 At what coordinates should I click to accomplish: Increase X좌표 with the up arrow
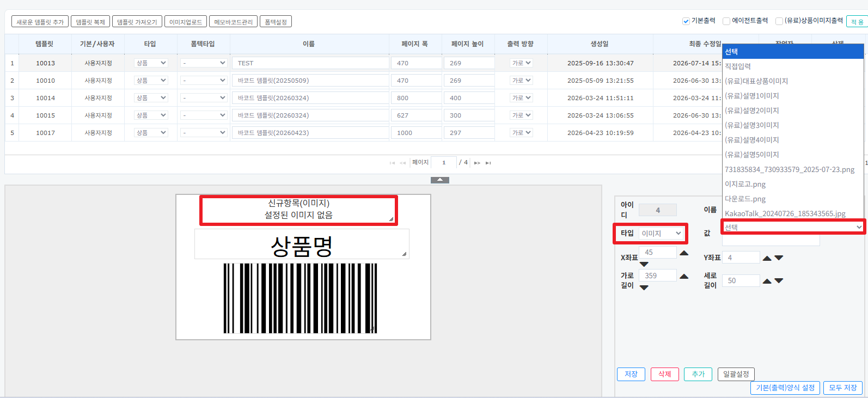(x=684, y=253)
